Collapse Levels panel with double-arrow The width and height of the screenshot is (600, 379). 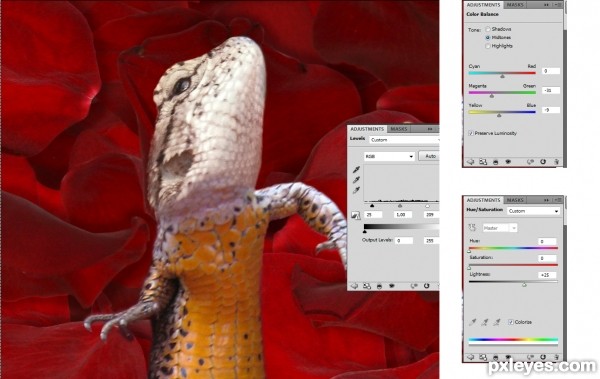430,129
